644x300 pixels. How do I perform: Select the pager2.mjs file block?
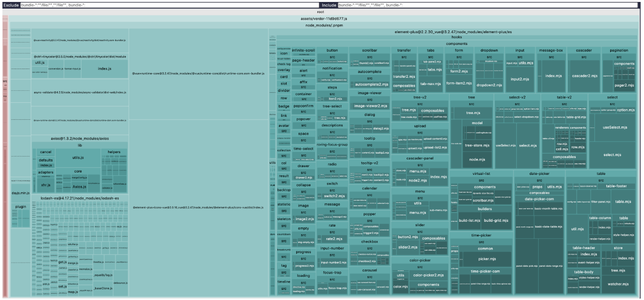pyautogui.click(x=624, y=85)
